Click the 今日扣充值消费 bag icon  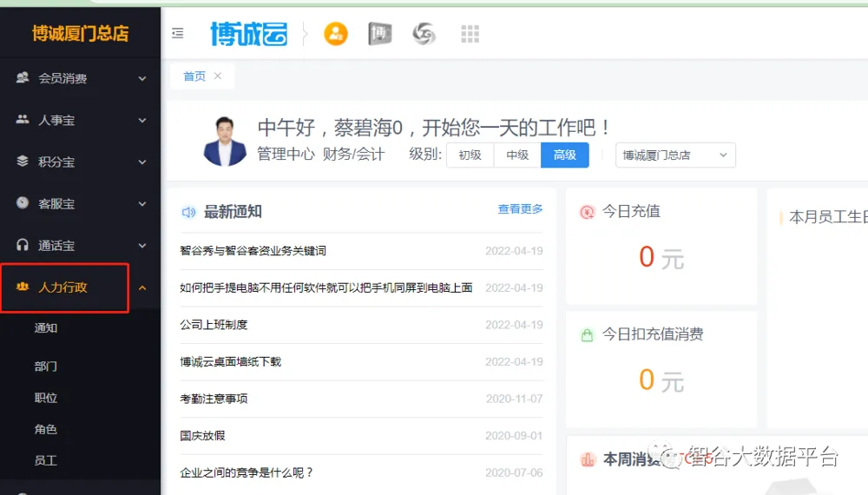[587, 334]
